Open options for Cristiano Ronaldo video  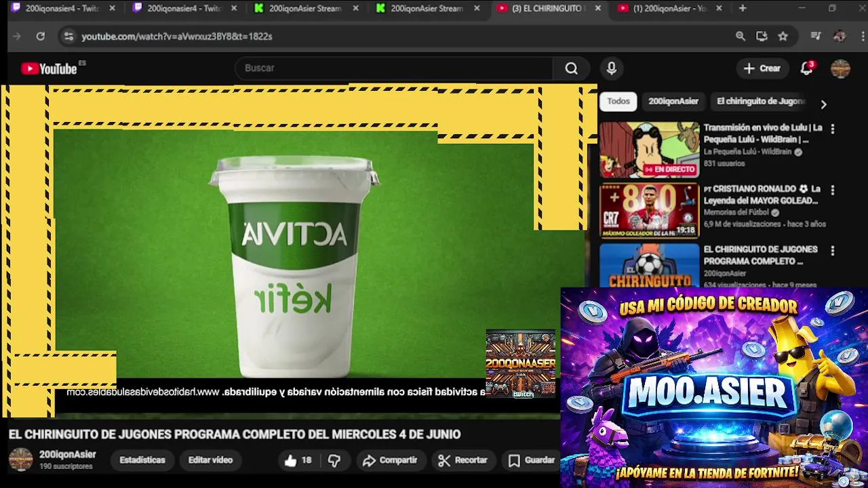[x=832, y=190]
